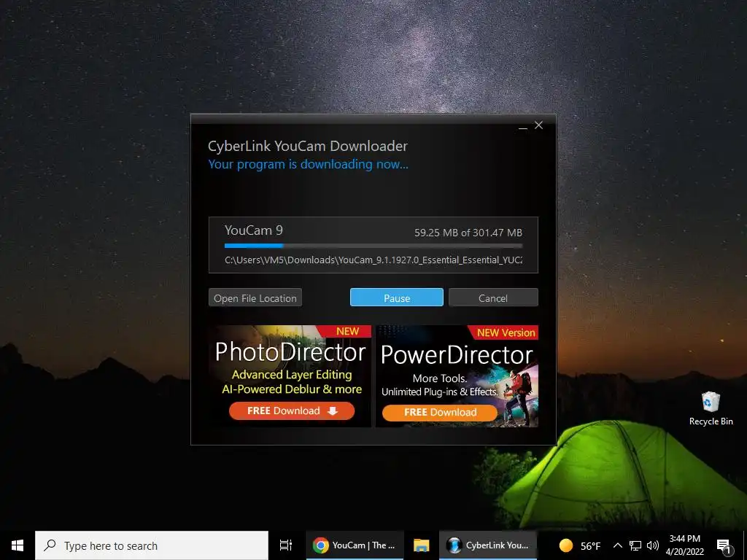Open the PhotoDirector ad banner title
This screenshot has width=747, height=560.
point(290,352)
